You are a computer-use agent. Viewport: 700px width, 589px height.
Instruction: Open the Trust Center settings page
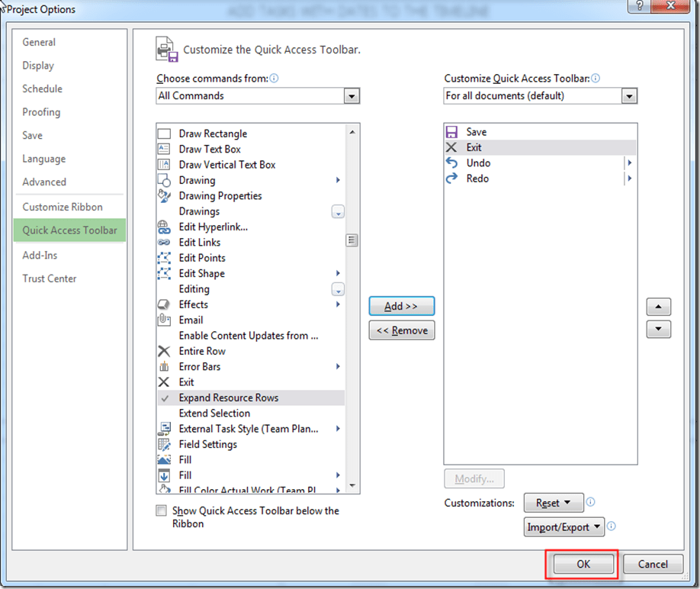click(49, 278)
